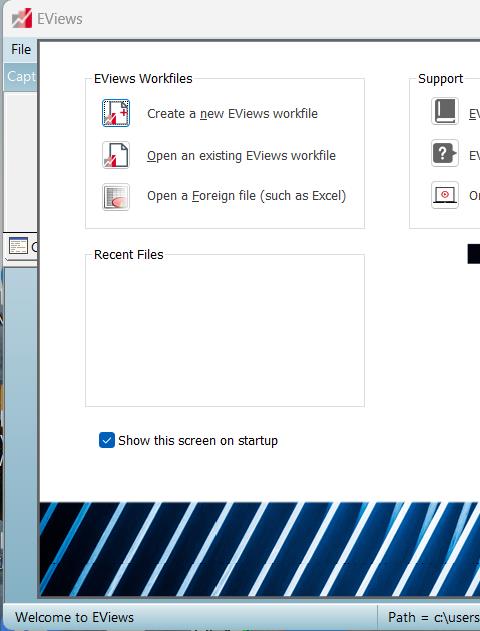This screenshot has height=631, width=480.
Task: Click the Welcome to EViews status text
Action: click(x=74, y=617)
